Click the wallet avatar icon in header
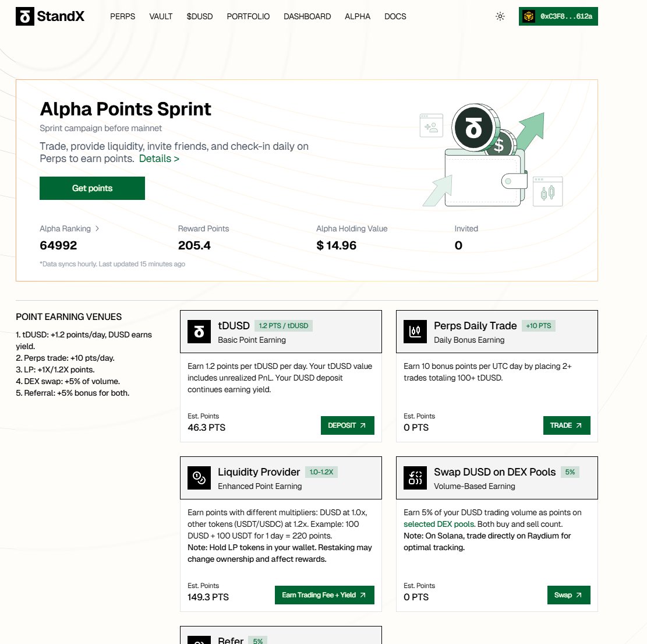Image resolution: width=647 pixels, height=644 pixels. click(529, 16)
